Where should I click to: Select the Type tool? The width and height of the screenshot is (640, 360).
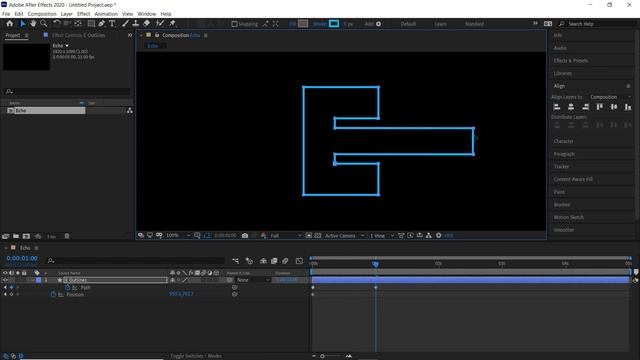112,24
